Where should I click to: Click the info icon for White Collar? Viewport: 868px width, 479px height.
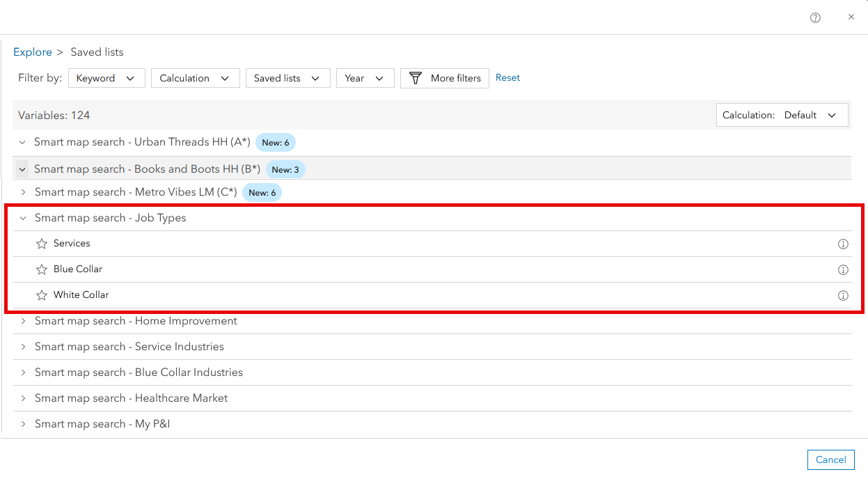(843, 295)
